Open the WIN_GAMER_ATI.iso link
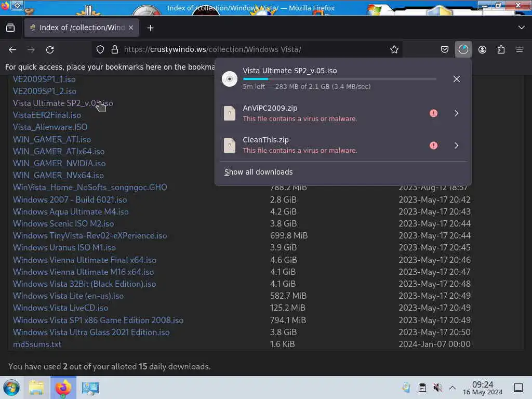 click(x=52, y=139)
